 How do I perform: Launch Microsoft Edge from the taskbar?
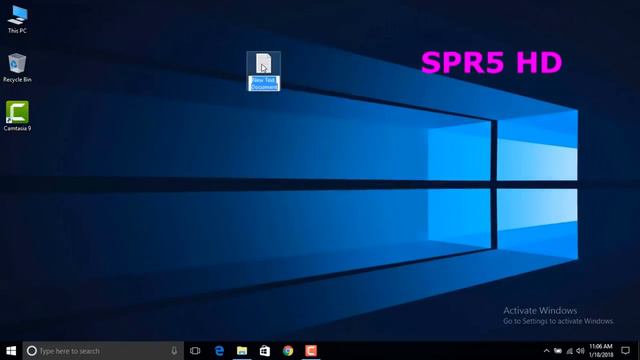tap(219, 351)
